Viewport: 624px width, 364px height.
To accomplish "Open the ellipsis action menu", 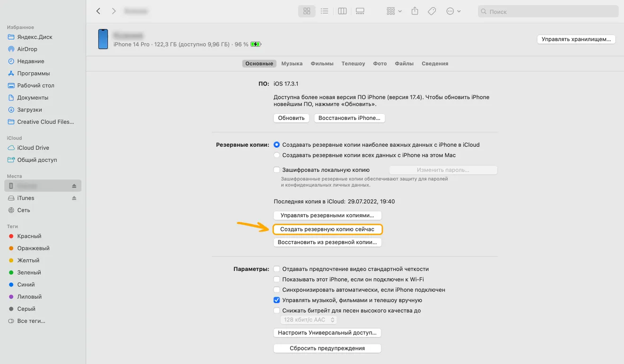I will point(453,11).
